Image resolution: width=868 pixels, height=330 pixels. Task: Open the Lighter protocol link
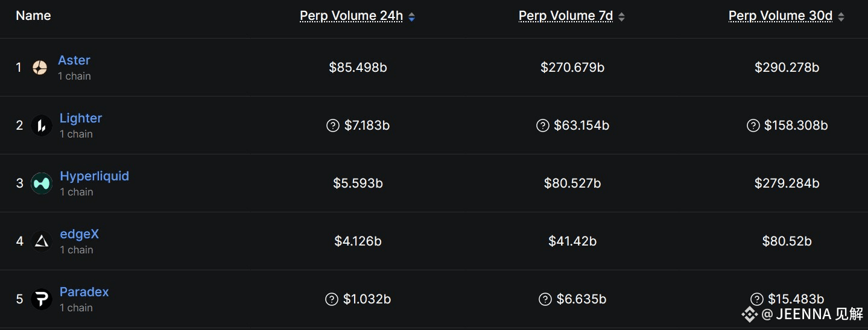click(x=81, y=118)
